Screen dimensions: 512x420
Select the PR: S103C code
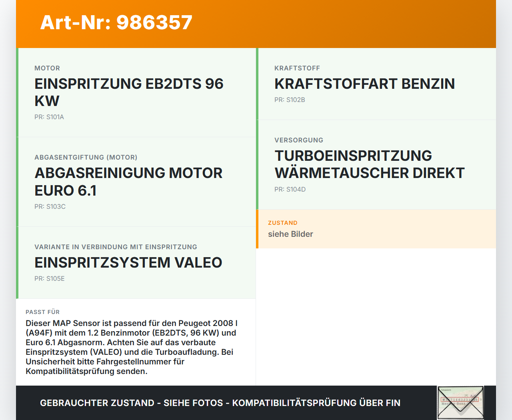pyautogui.click(x=50, y=206)
